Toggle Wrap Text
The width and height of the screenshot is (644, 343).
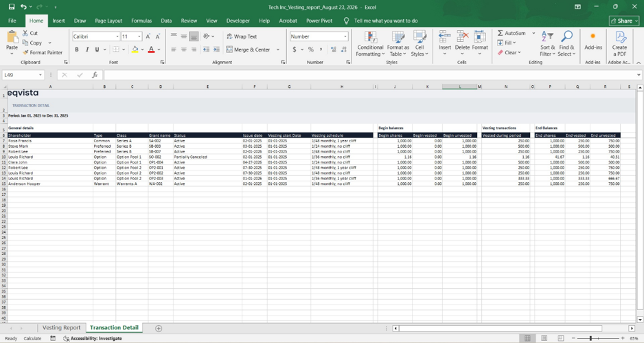coord(242,36)
